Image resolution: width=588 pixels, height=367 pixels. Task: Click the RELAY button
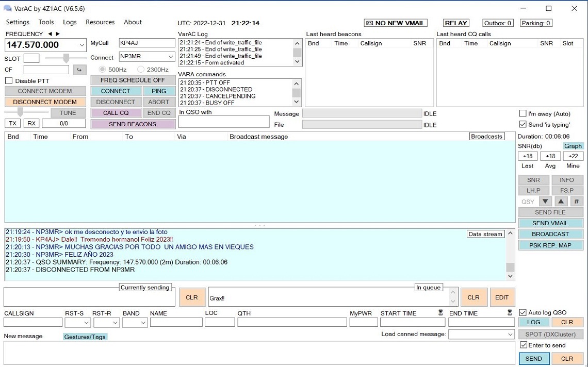coord(455,23)
